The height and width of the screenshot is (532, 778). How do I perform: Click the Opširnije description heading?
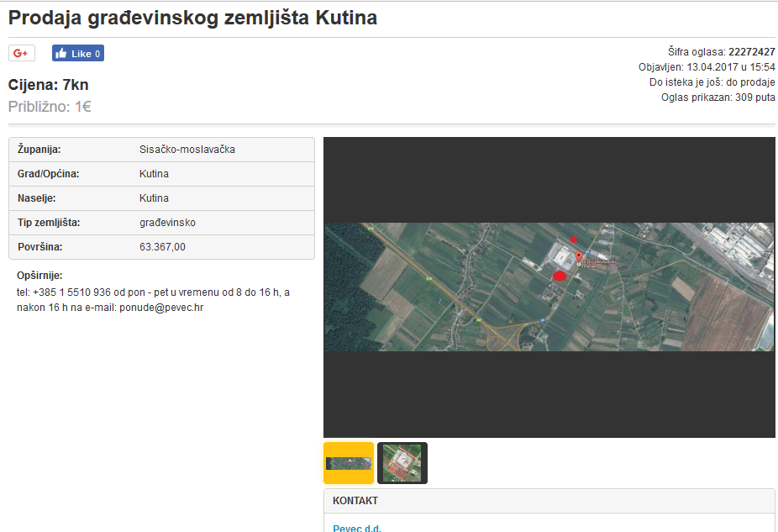39,276
